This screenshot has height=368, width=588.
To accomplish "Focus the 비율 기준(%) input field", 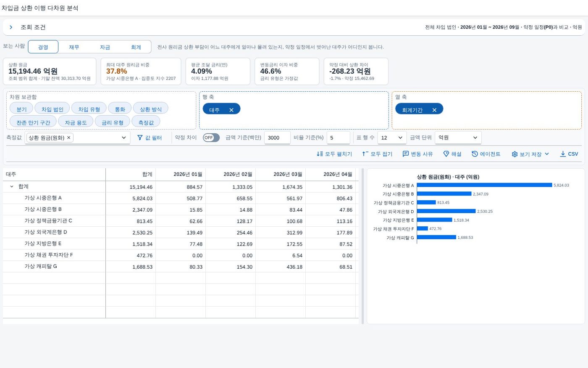I will click(338, 138).
